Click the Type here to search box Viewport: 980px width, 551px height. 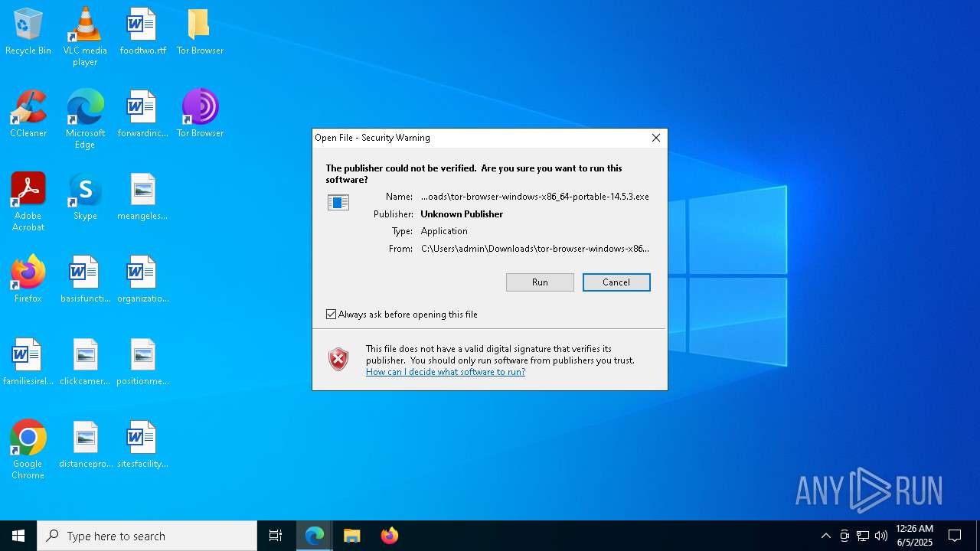147,536
